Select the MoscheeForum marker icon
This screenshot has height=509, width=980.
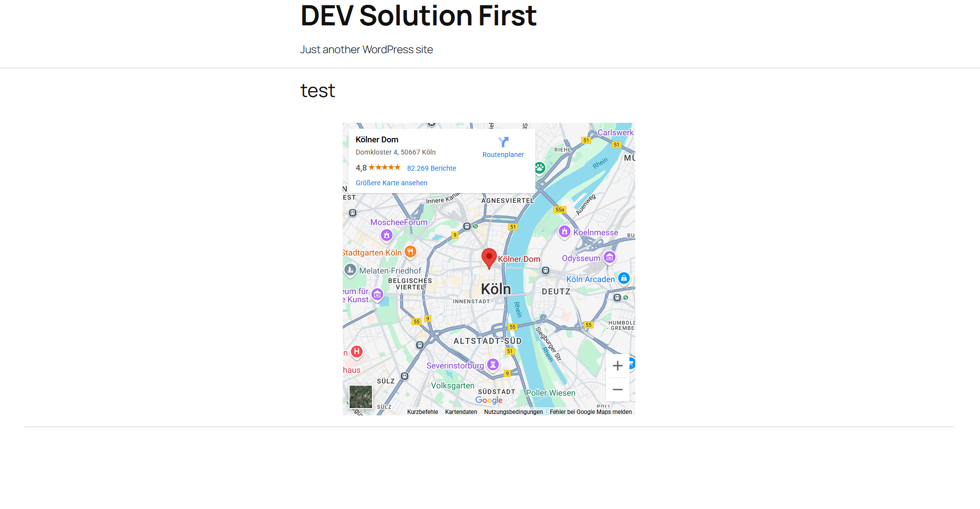point(387,235)
